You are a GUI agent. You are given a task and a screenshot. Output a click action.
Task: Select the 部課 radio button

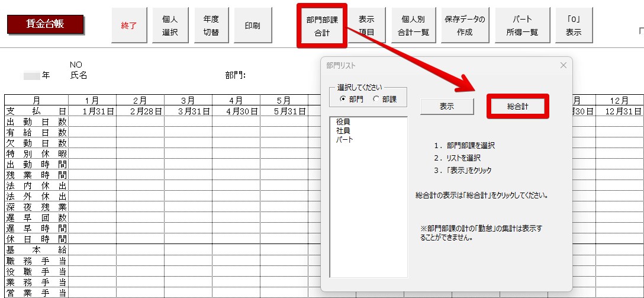(x=376, y=99)
